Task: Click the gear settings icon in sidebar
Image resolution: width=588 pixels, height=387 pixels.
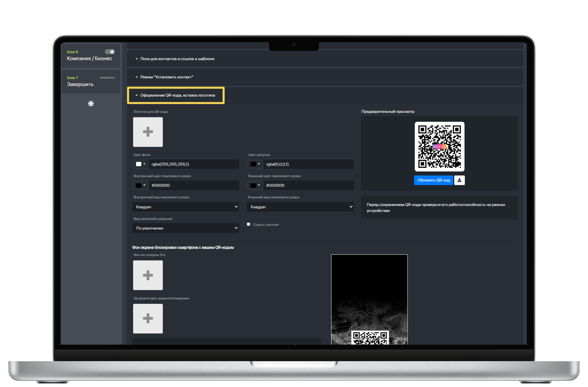Action: (x=91, y=103)
